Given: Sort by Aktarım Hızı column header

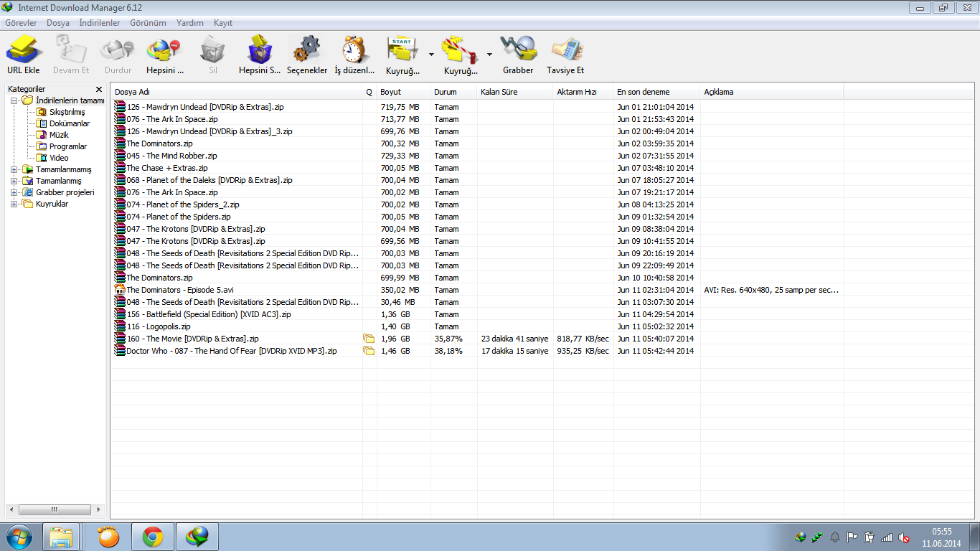Looking at the screenshot, I should [583, 92].
